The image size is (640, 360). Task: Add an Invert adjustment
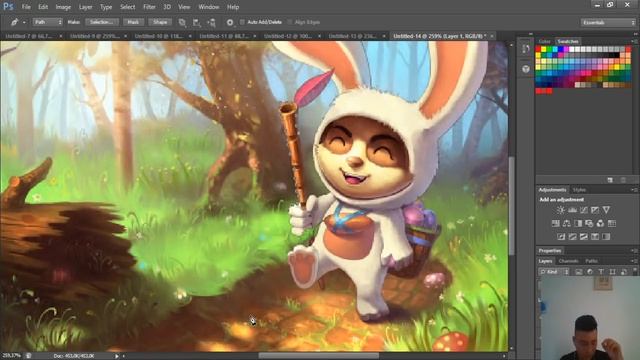(561, 236)
